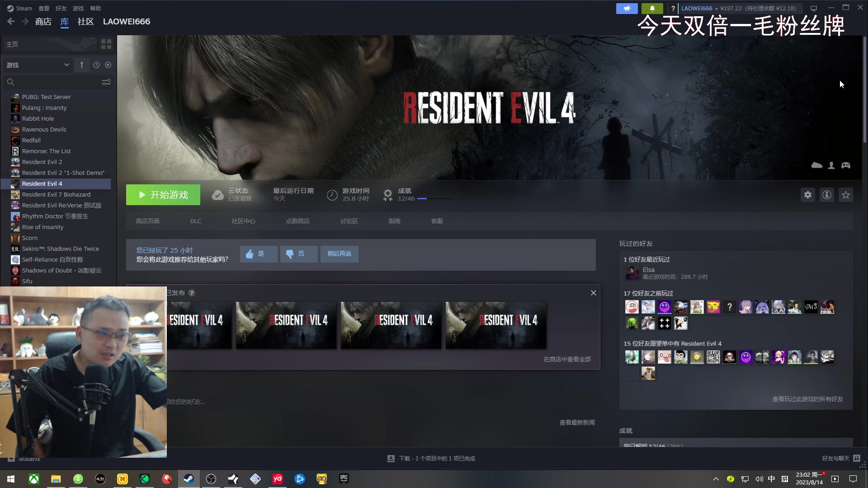Open the 社区 tab
Screen dimensions: 868x488
click(x=85, y=22)
